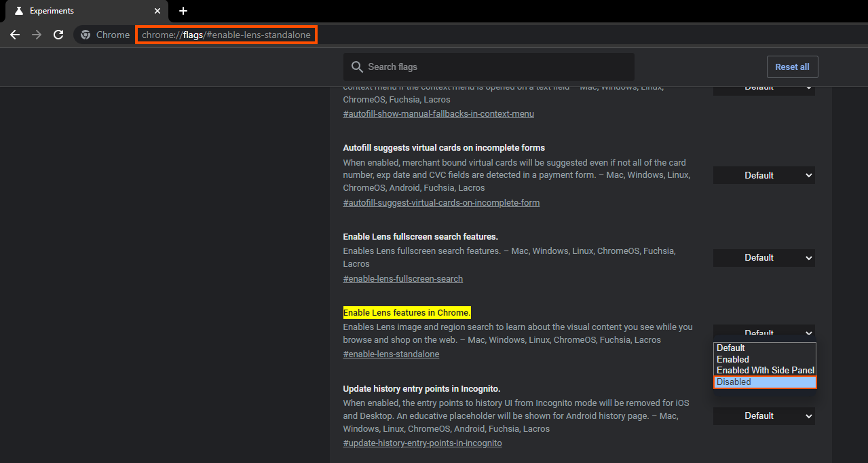868x463 pixels.
Task: Click the 'Chrome' label in the address bar
Action: [113, 35]
